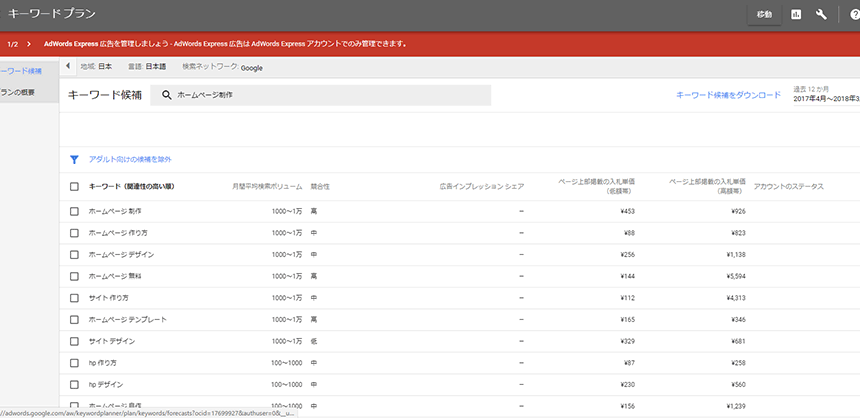Select the hp デザイン row checkbox
860x418 pixels.
[74, 384]
